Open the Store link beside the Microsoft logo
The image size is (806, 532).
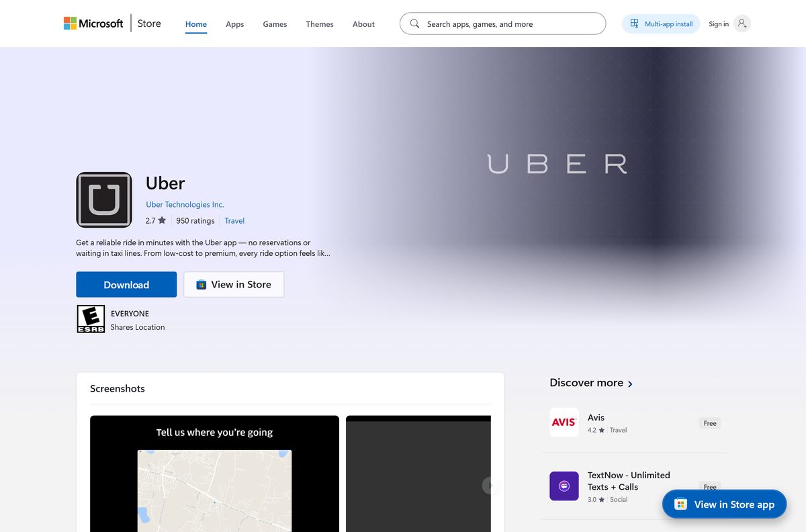click(x=149, y=24)
